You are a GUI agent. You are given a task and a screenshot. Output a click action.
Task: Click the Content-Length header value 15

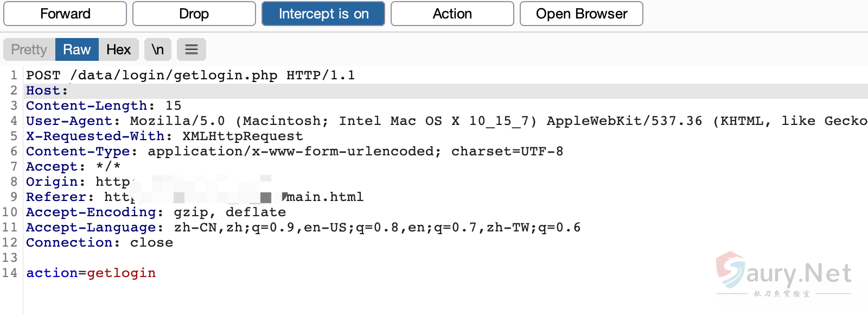[174, 105]
